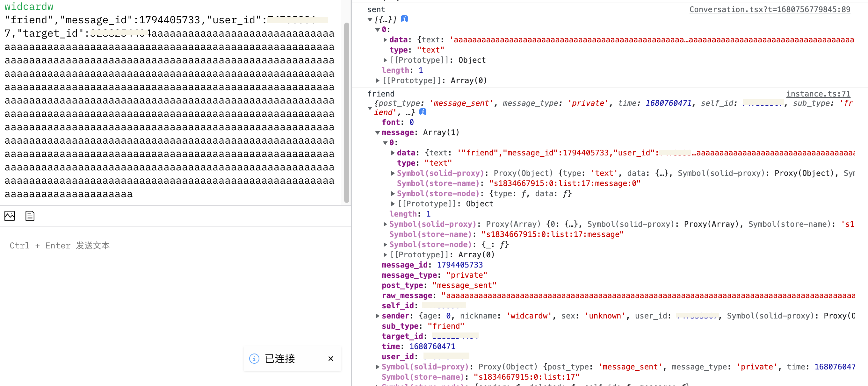This screenshot has height=386, width=868.
Task: Collapse the sent array root entry
Action: click(x=370, y=19)
